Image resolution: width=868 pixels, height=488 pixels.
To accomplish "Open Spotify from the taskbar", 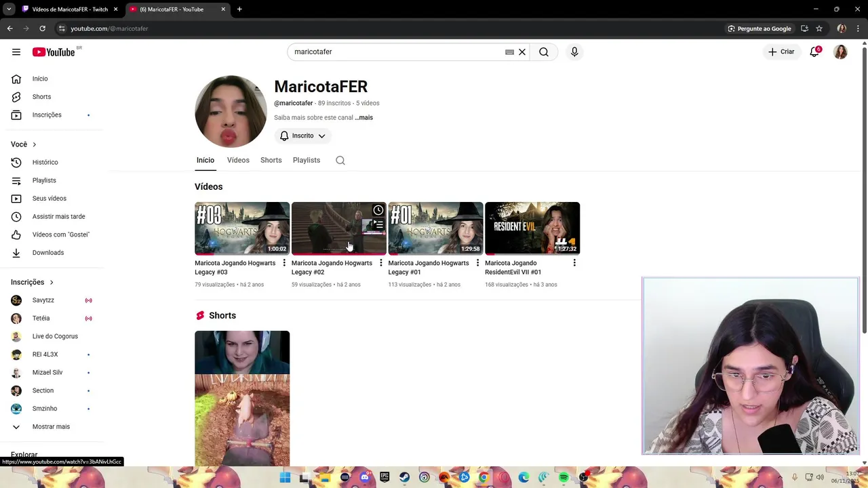I will click(564, 478).
